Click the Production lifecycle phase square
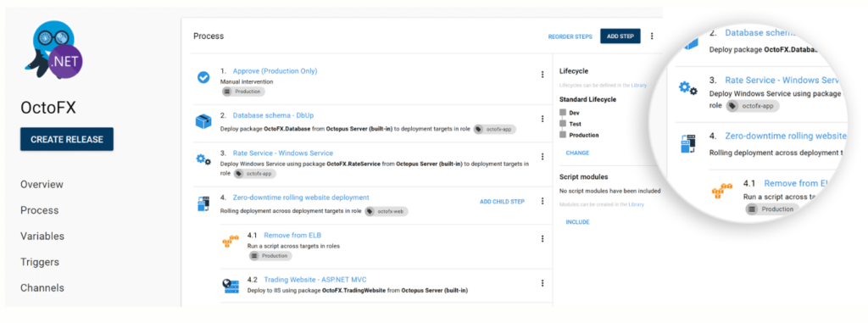868x323 pixels. [x=563, y=135]
